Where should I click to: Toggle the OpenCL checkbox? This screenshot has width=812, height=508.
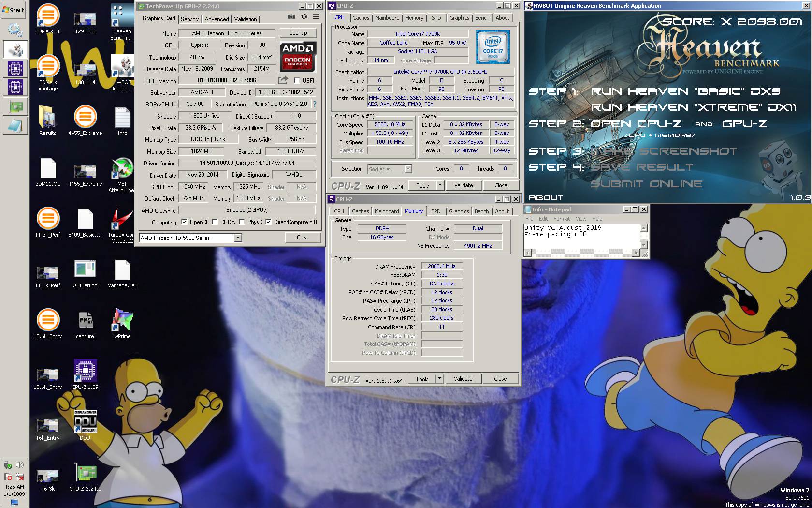[x=184, y=222]
